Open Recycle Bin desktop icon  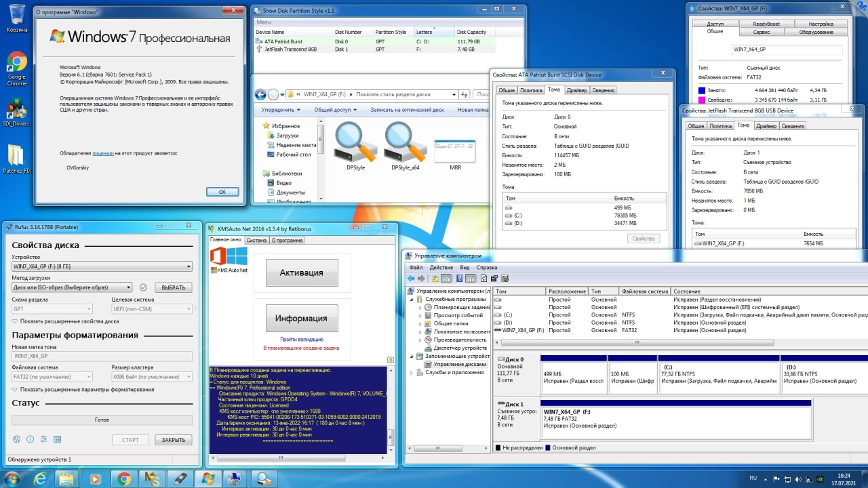coord(17,18)
